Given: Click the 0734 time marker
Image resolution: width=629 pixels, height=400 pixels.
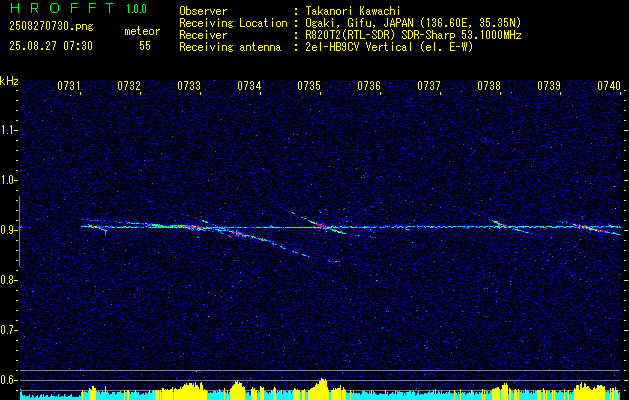Looking at the screenshot, I should (x=249, y=86).
